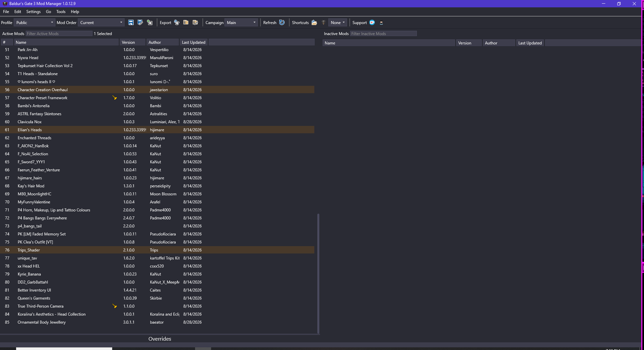644x350 pixels.
Task: Click the yellow arrow icon on Character Preset Framework
Action: [x=115, y=98]
